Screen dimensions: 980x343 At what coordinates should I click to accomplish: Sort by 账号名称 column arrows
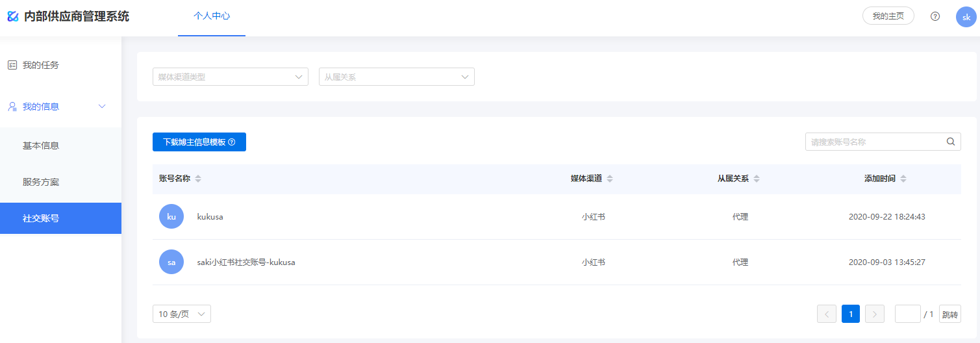pos(198,179)
